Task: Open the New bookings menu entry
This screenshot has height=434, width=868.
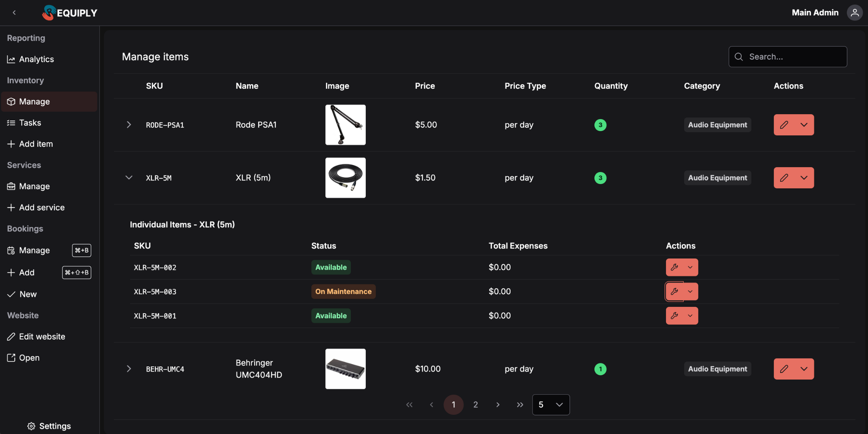Action: 28,294
